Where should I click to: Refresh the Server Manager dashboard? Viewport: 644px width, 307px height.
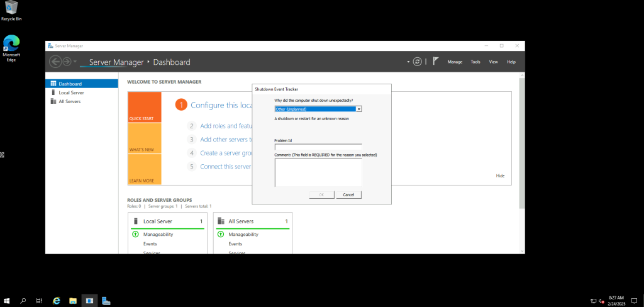pos(418,62)
